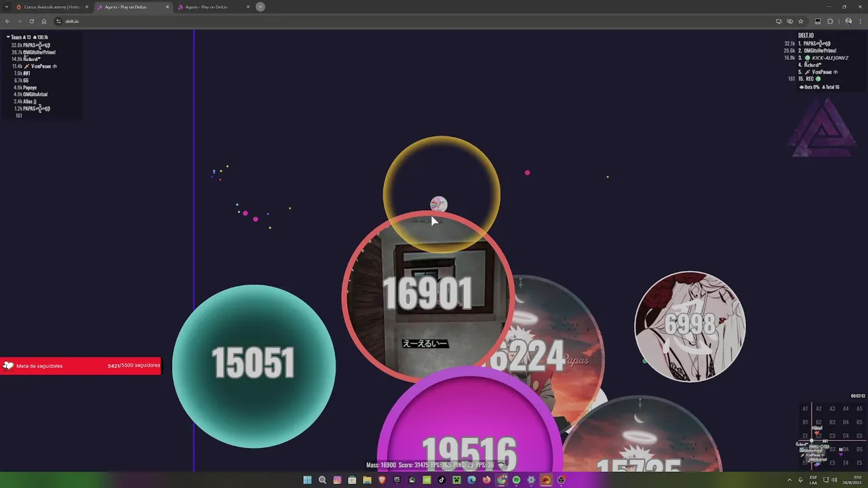Open the ESP LAA language indicator

(x=813, y=480)
